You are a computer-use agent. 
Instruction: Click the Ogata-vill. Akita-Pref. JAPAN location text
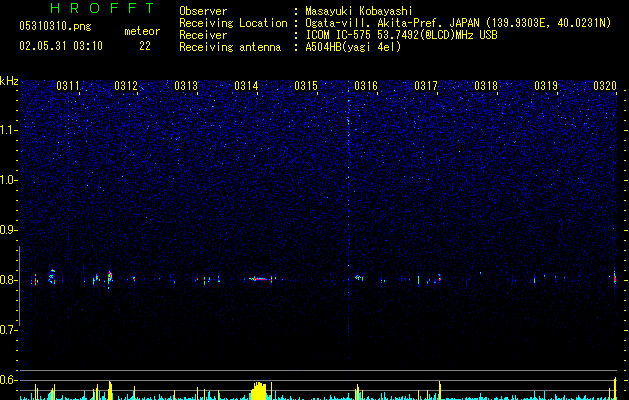tap(458, 23)
